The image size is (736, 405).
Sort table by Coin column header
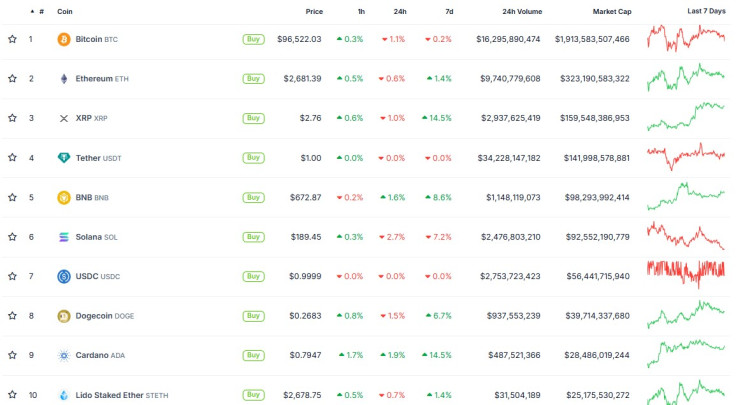pos(65,11)
